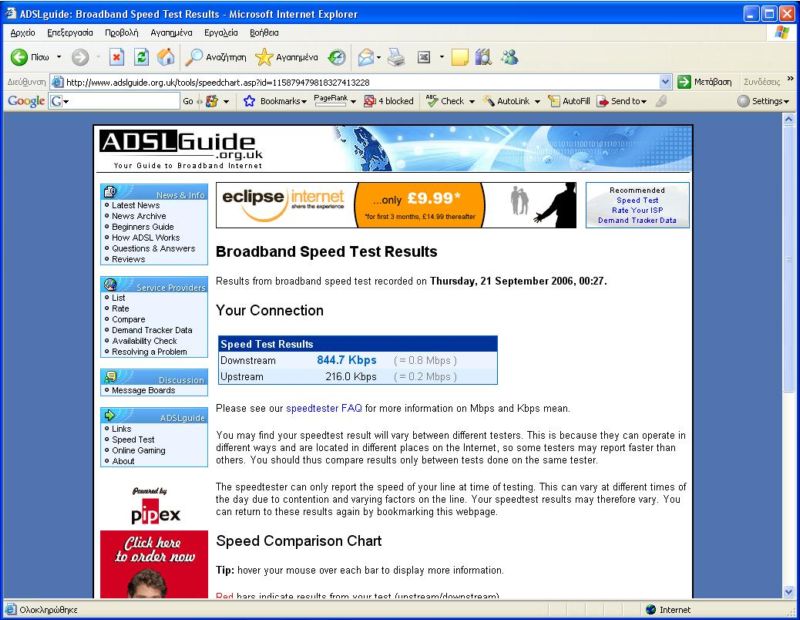The image size is (800, 620).
Task: Open the Availability Check link
Action: (x=144, y=341)
